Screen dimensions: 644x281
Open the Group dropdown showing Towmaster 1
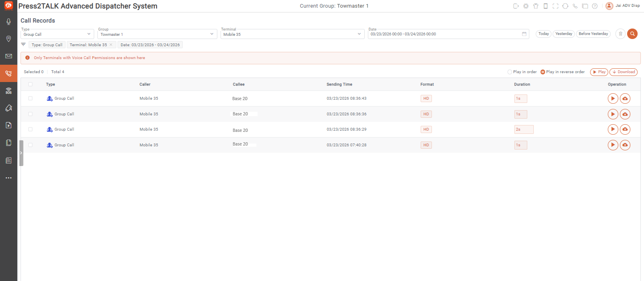point(157,34)
